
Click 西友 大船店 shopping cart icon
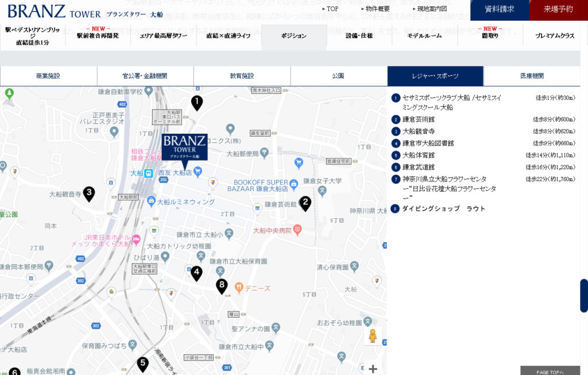pyautogui.click(x=198, y=172)
